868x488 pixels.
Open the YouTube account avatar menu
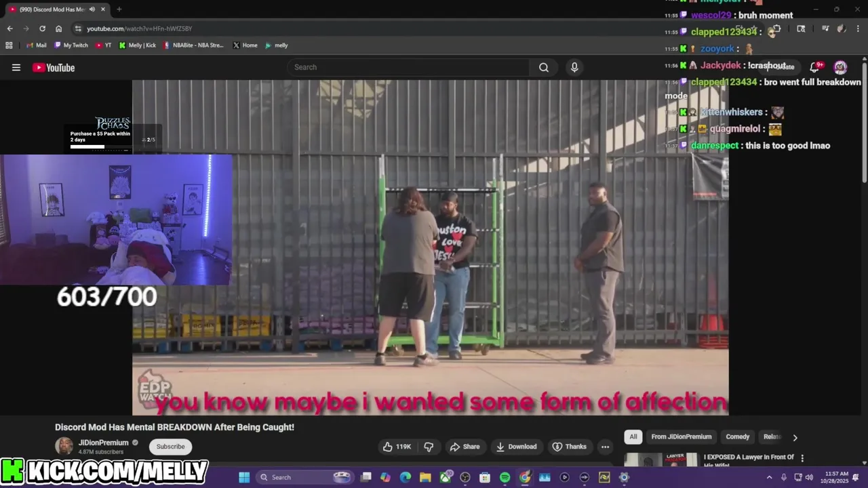840,66
